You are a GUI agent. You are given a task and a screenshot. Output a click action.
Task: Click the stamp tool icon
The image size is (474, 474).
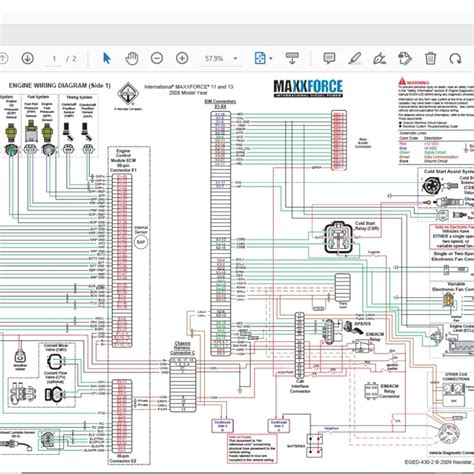click(405, 58)
